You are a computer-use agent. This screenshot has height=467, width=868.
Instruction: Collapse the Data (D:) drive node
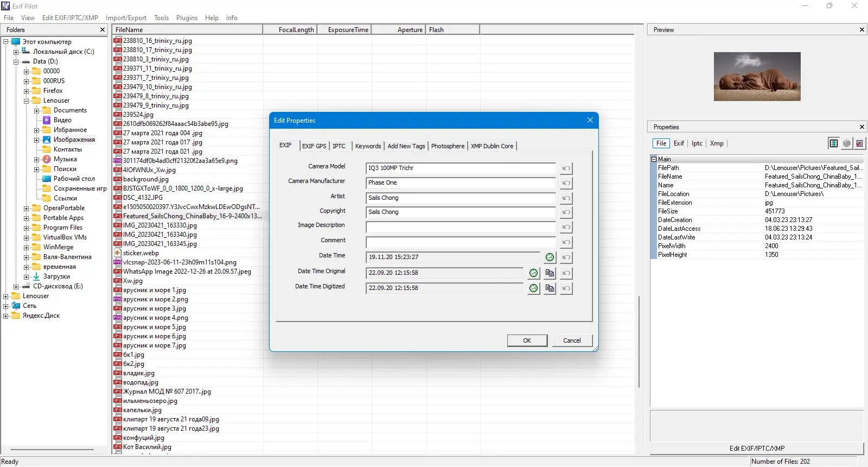pyautogui.click(x=16, y=61)
